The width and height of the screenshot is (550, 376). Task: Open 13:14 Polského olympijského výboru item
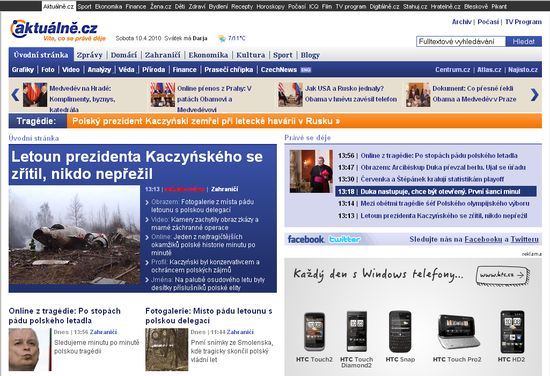445,203
